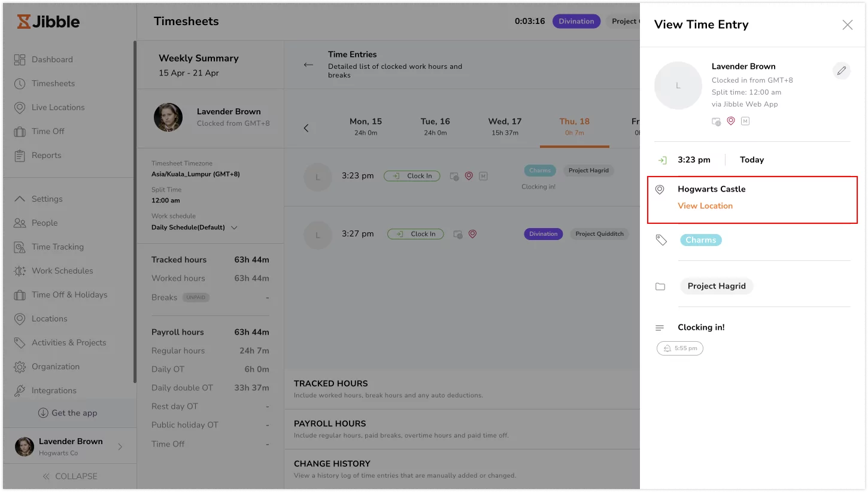Click the clock-in arrow icon beside 3:23 pm in the panel
The image size is (868, 492).
coord(662,160)
